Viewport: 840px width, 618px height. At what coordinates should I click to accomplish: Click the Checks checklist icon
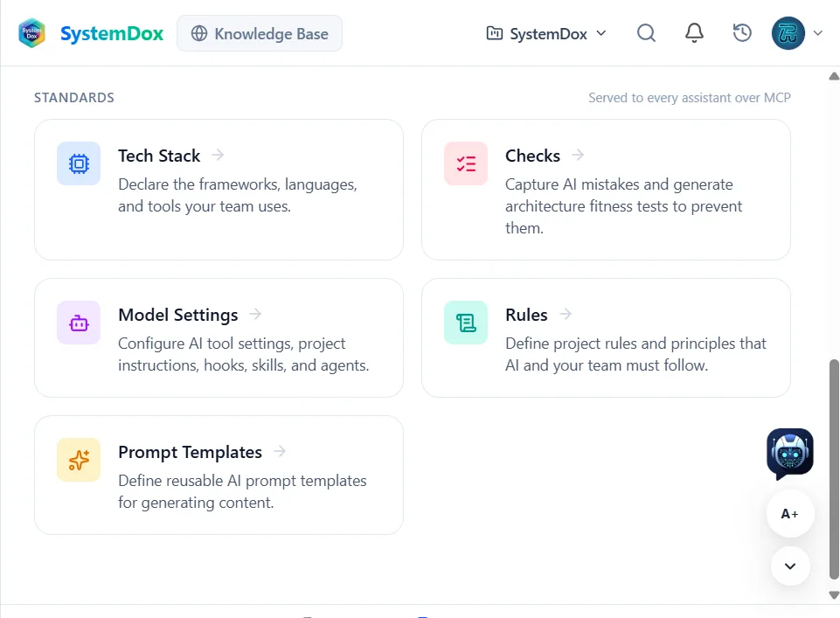coord(466,163)
